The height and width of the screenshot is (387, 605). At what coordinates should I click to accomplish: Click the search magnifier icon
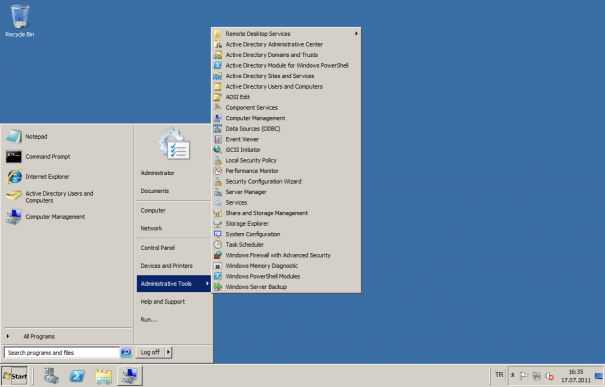pos(126,352)
